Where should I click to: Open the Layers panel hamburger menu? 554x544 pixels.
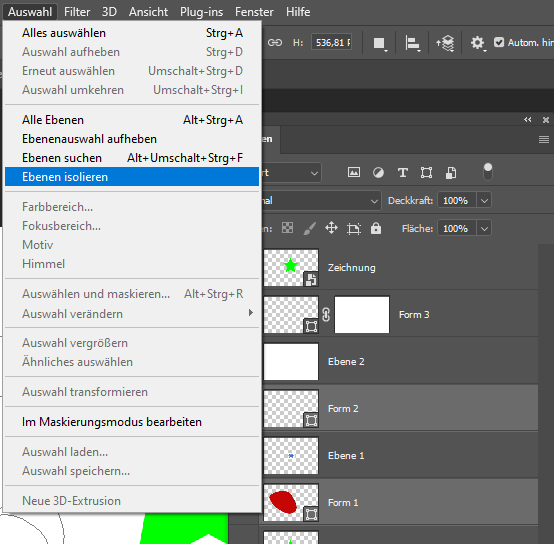[x=544, y=140]
